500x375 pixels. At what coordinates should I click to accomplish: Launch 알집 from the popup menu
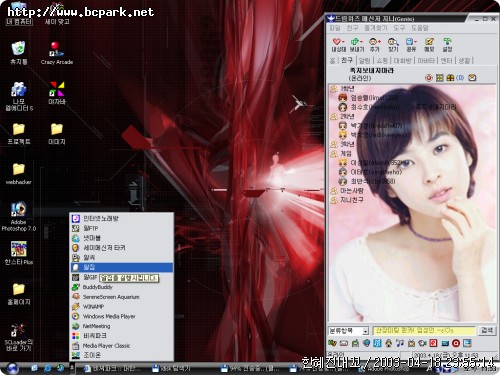pyautogui.click(x=122, y=267)
